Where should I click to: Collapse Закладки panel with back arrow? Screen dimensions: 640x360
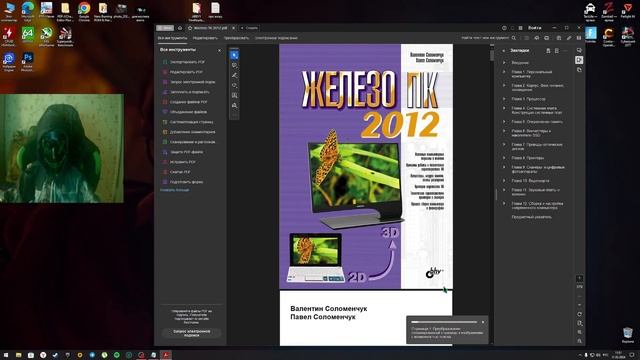504,51
